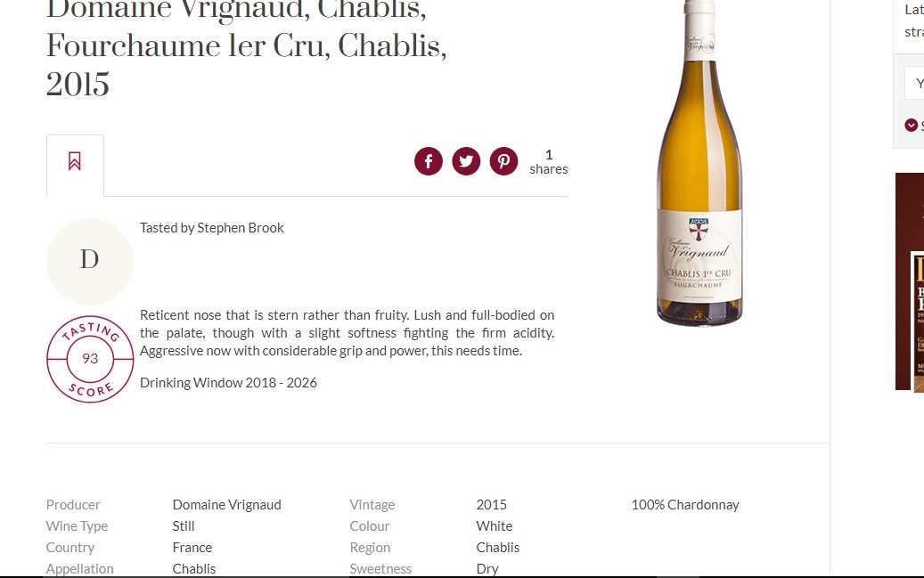Viewport: 924px width, 578px height.
Task: Click the wine title heading
Action: coord(246,47)
